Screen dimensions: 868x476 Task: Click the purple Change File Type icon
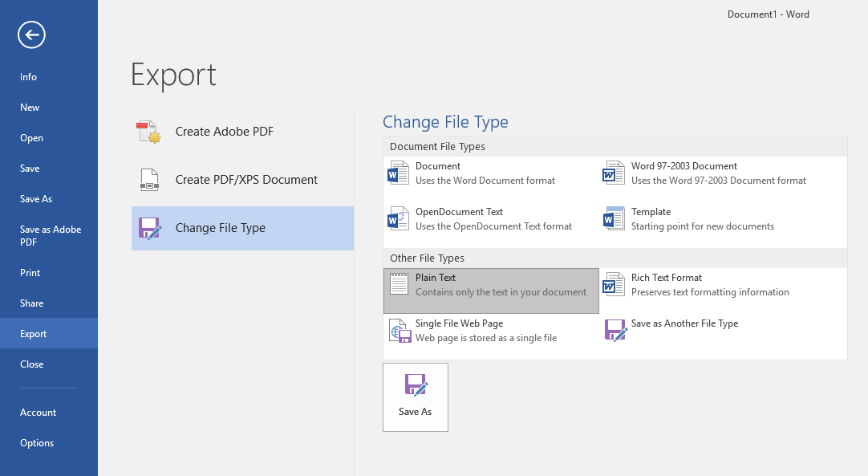[149, 228]
